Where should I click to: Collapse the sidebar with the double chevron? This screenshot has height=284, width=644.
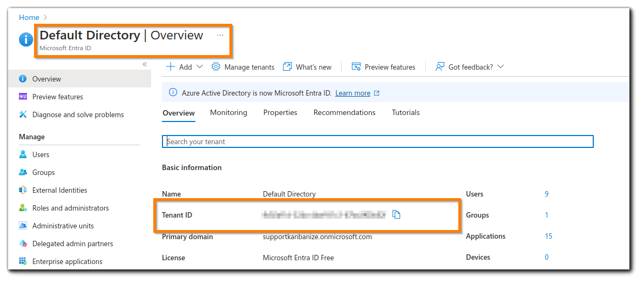tap(145, 64)
